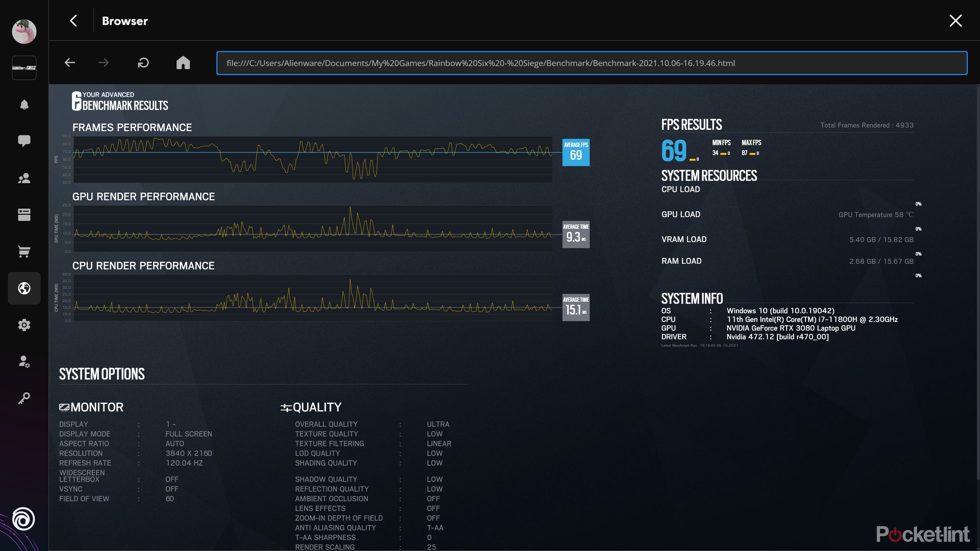The height and width of the screenshot is (551, 980).
Task: Select the web browser globe icon
Action: click(x=24, y=288)
